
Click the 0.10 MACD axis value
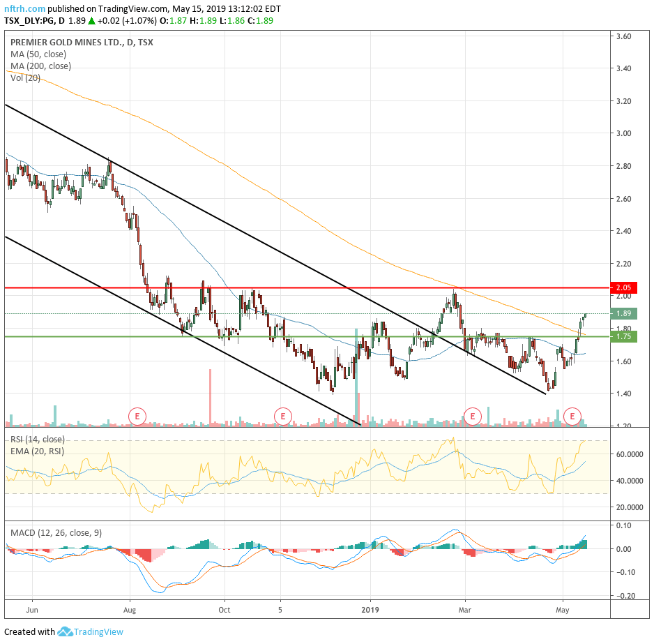click(x=623, y=525)
